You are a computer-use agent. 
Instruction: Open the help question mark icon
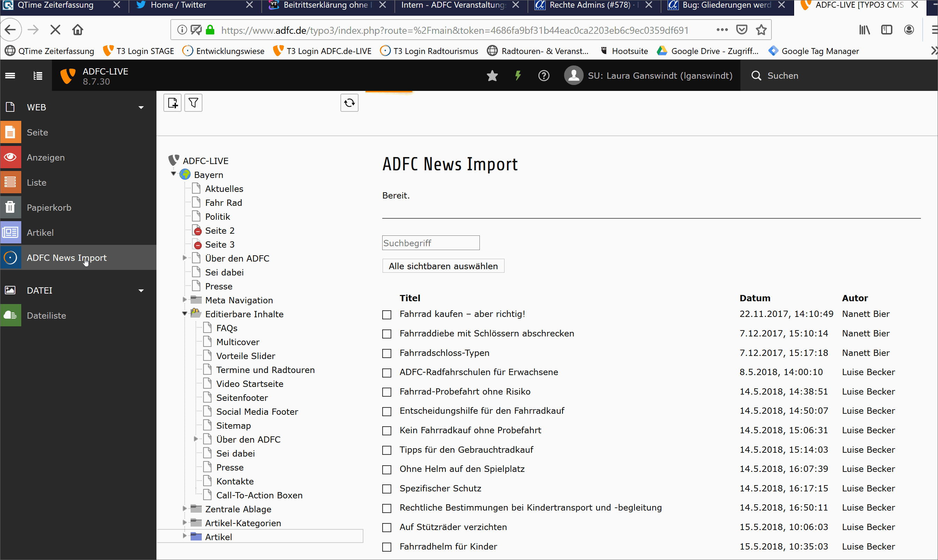point(544,76)
